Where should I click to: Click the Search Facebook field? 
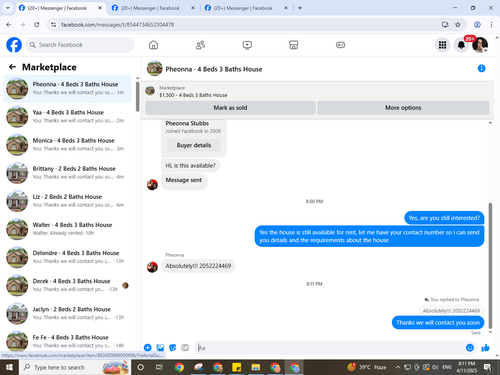(80, 45)
